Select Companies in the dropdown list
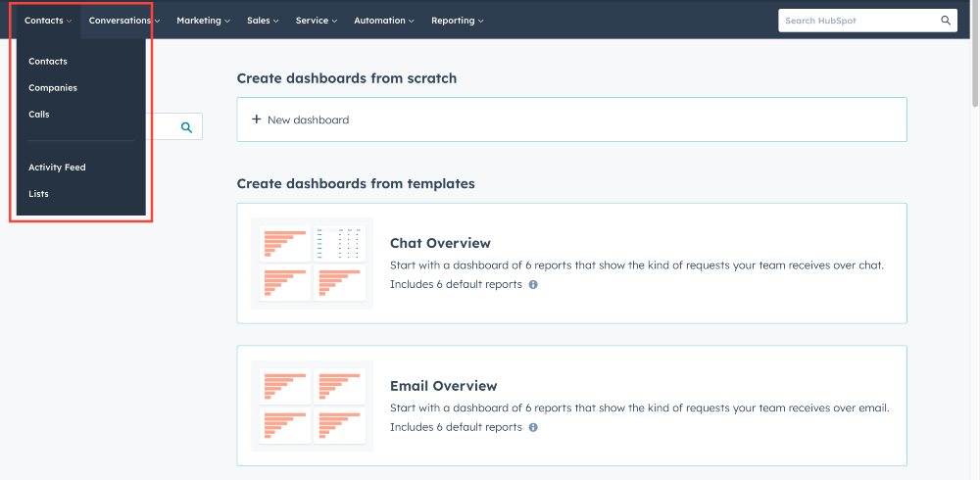This screenshot has width=980, height=480. coord(53,88)
